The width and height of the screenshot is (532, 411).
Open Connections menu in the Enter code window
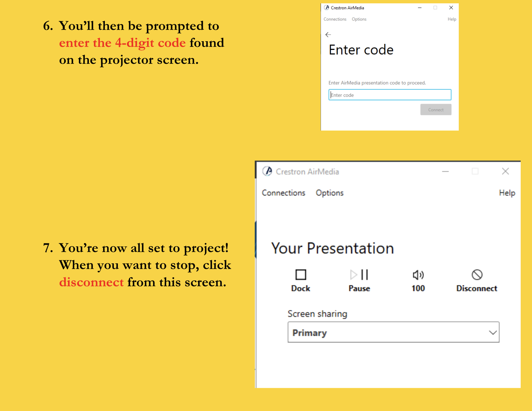(x=335, y=19)
